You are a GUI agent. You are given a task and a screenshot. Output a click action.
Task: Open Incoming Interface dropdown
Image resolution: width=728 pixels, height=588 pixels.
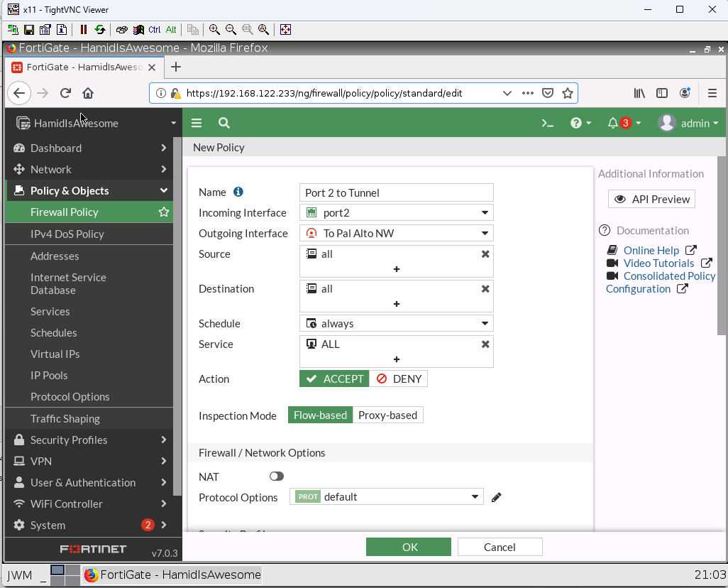396,212
